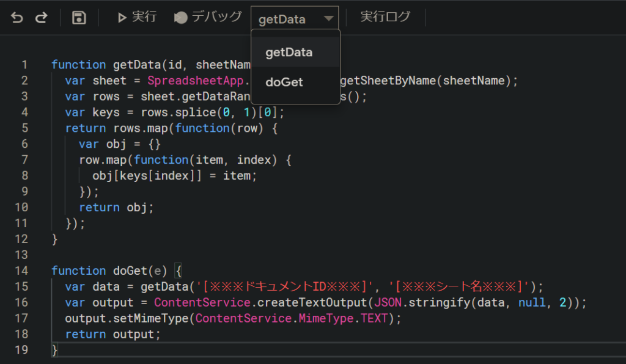Choose doGet in the function dropdown list
626x364 pixels.
tap(284, 82)
